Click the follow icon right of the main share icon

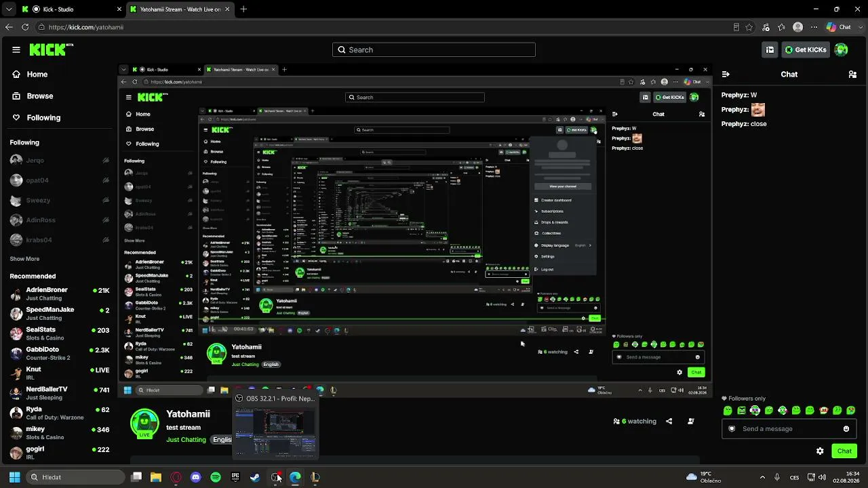[690, 421]
